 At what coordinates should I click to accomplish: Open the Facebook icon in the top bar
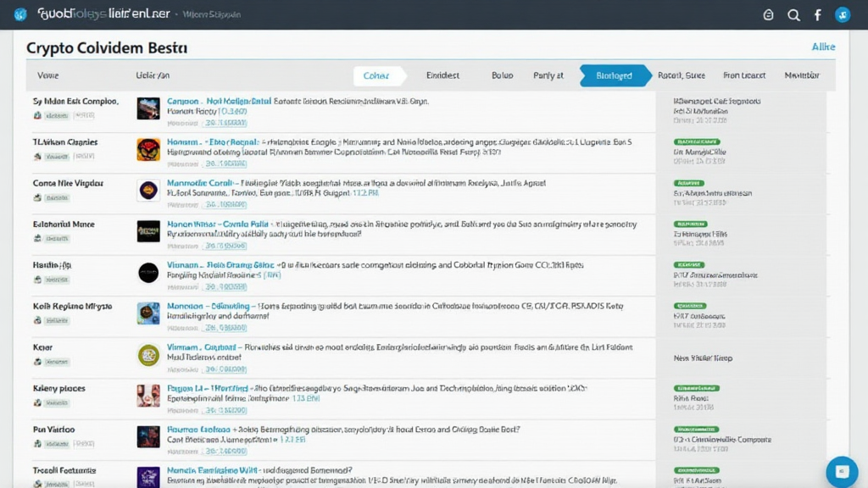coord(818,15)
